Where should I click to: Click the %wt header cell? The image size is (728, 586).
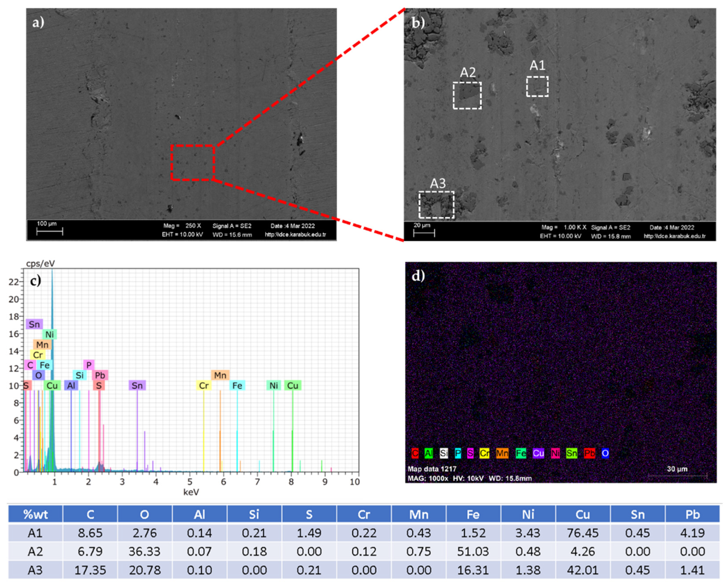tap(35, 514)
